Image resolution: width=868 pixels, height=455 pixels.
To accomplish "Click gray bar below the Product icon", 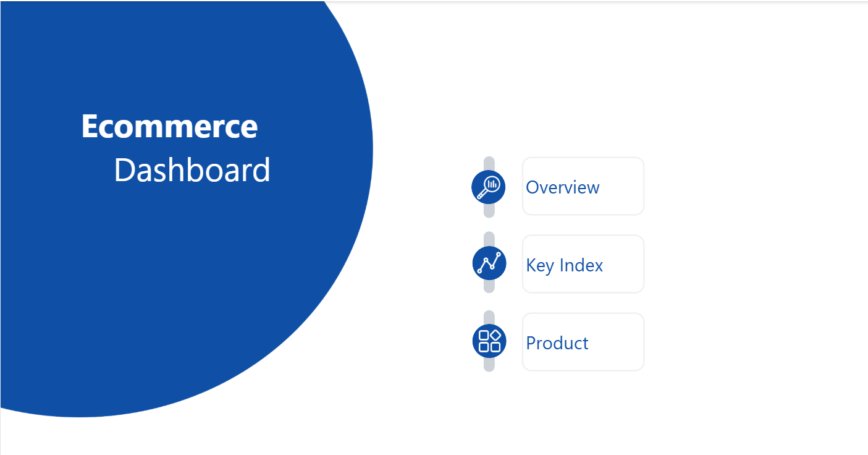I will click(489, 365).
